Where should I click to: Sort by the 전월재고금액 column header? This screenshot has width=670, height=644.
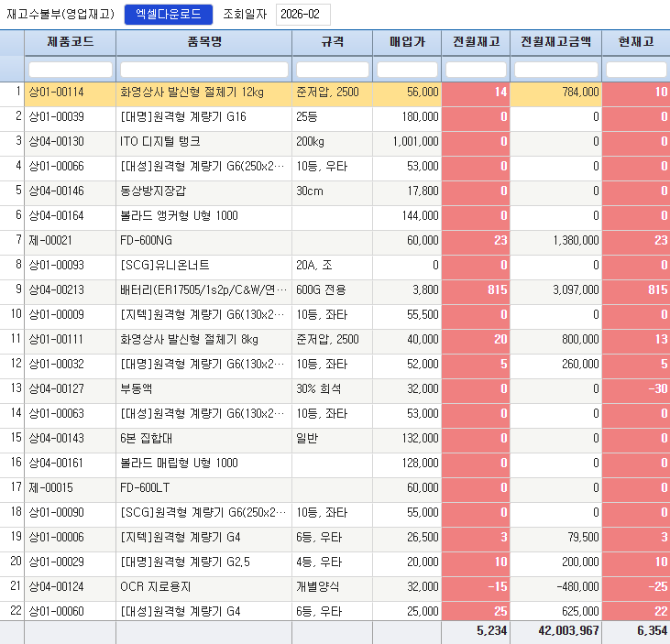click(556, 42)
